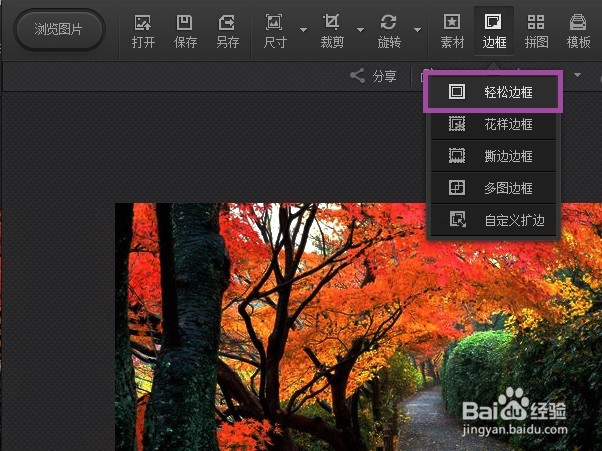Choose 撕边边框 from border menu

point(493,156)
